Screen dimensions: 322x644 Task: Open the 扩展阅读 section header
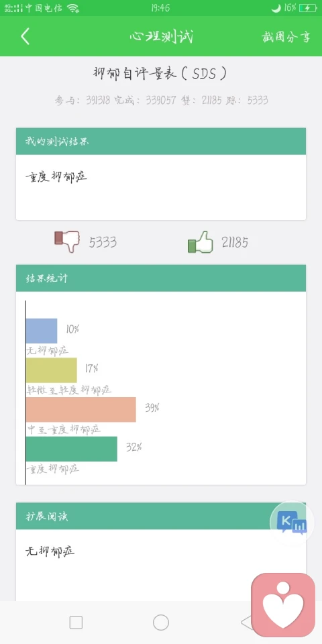click(161, 516)
